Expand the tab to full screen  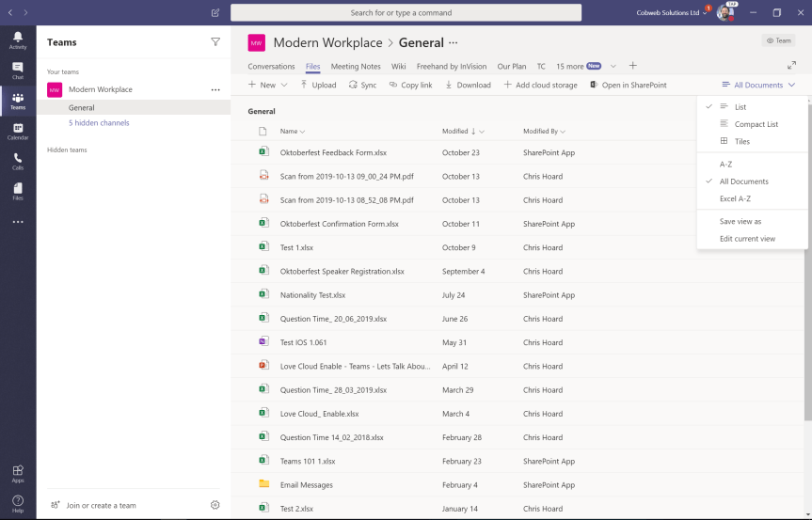pyautogui.click(x=791, y=66)
